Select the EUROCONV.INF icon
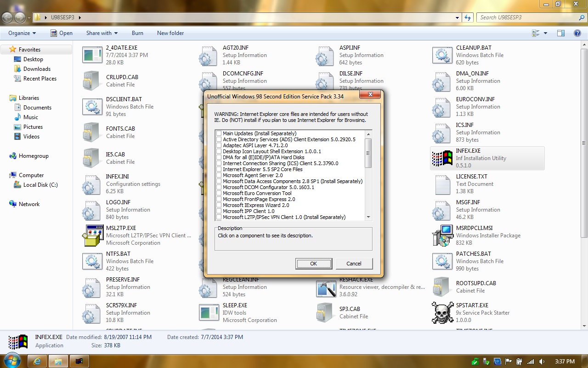This screenshot has width=588, height=368. coord(442,107)
